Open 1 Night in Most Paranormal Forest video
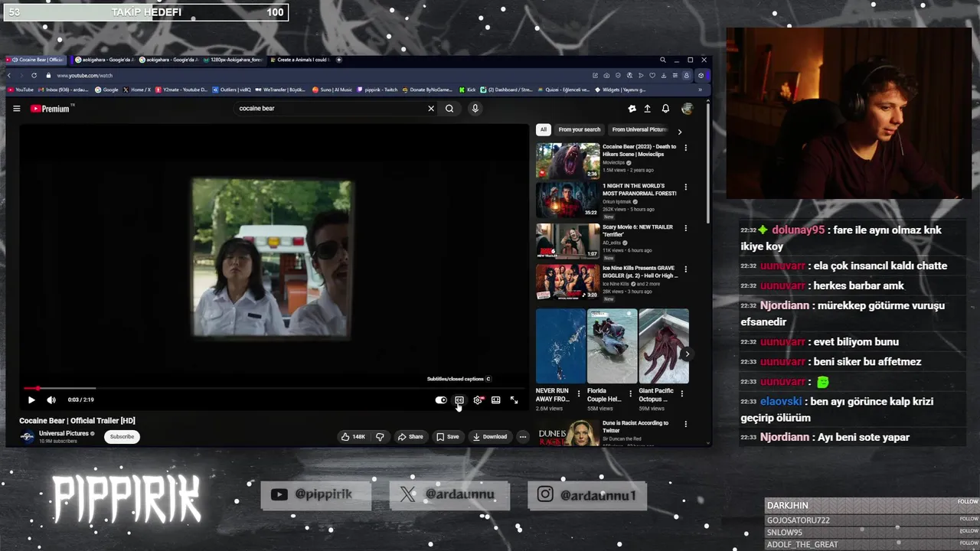Viewport: 980px width, 551px height. (567, 200)
